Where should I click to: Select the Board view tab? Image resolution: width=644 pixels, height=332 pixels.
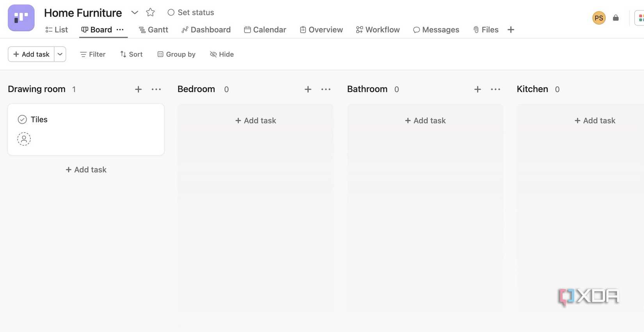point(97,30)
